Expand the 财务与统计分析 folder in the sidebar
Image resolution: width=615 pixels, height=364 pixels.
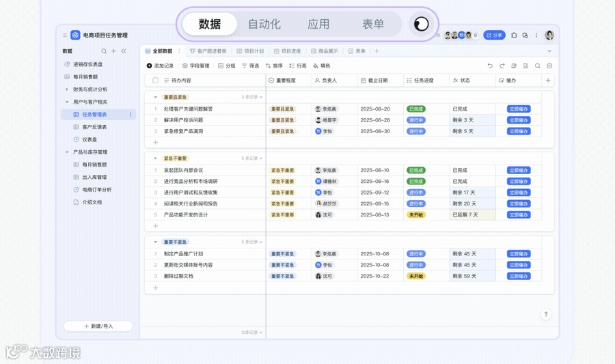pos(67,89)
